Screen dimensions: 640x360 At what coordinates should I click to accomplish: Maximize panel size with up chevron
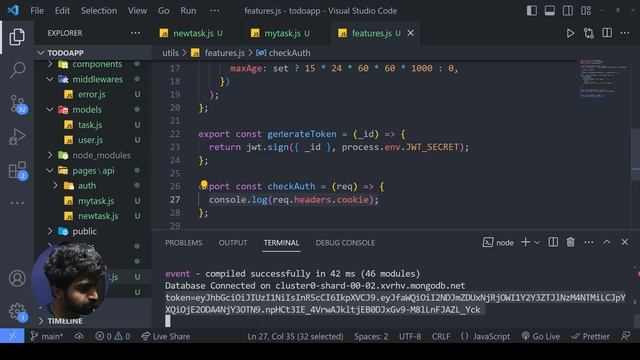tap(607, 242)
